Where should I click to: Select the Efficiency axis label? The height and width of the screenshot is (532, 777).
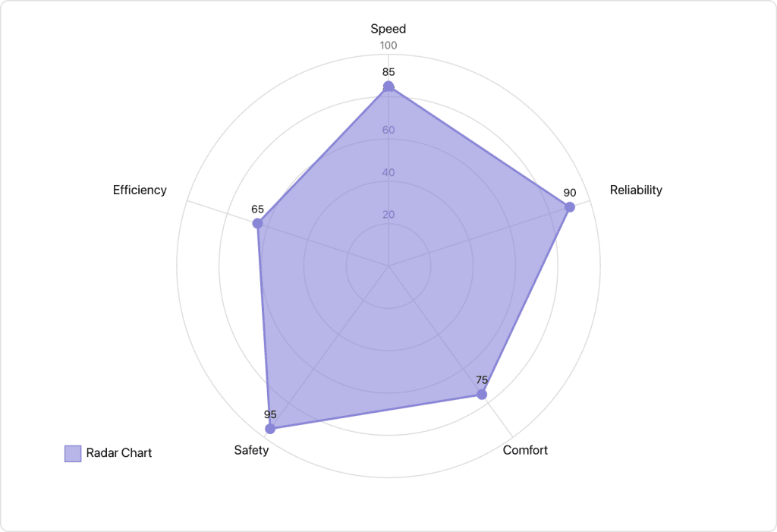pos(140,190)
